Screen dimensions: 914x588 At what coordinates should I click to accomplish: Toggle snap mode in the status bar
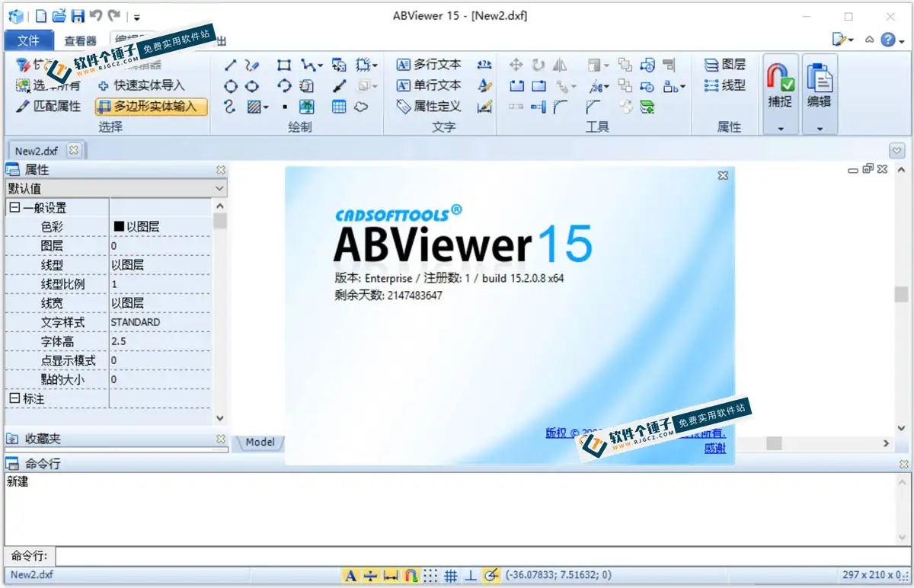coord(412,576)
